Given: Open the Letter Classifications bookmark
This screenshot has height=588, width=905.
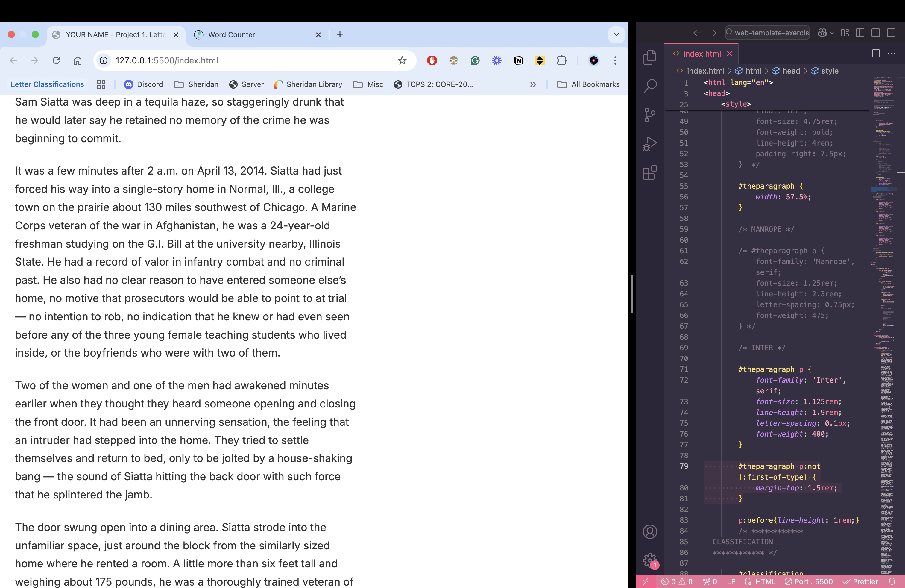Looking at the screenshot, I should [47, 84].
